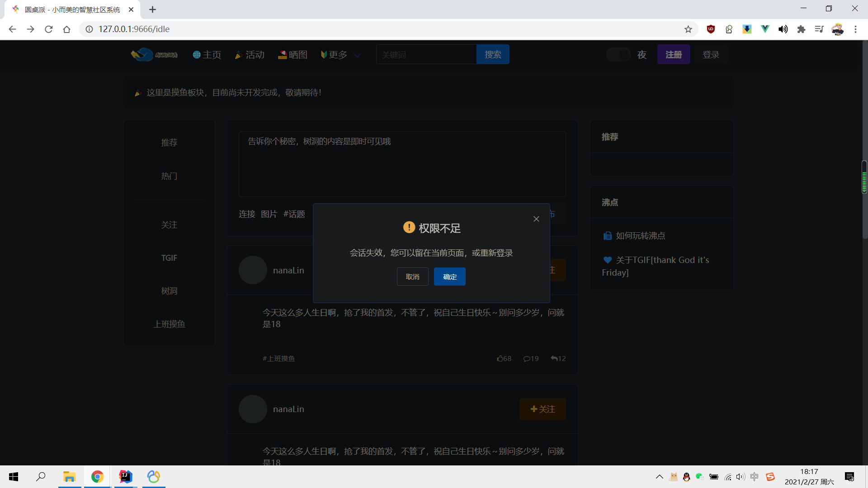Click the 取消 button in dialog
This screenshot has width=868, height=488.
point(412,277)
